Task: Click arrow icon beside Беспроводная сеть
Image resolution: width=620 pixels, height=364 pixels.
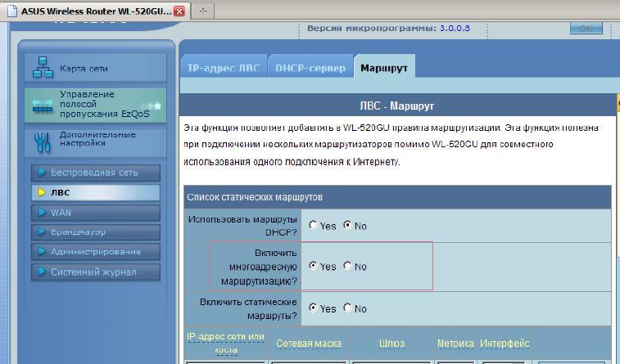Action: (x=42, y=172)
